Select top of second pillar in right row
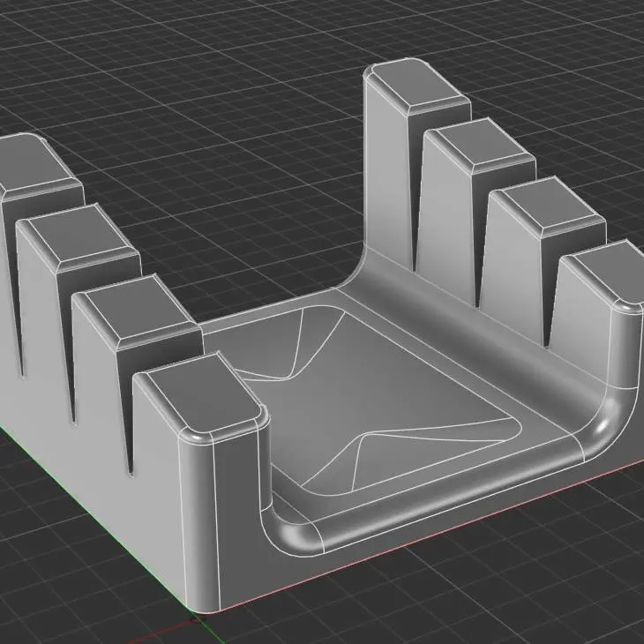The image size is (644, 644). (478, 145)
